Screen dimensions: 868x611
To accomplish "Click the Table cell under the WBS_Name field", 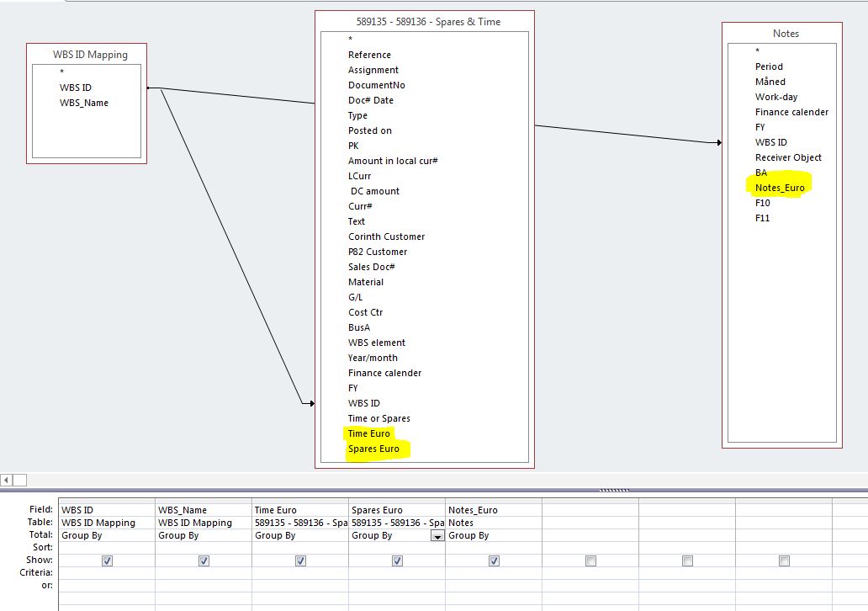I will point(204,523).
